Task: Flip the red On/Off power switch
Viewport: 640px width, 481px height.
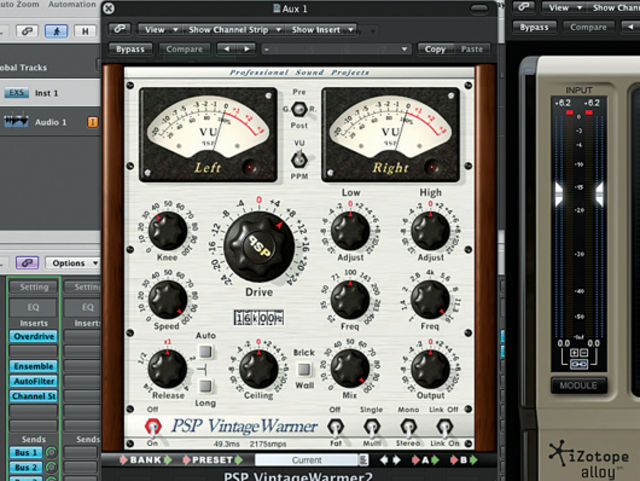Action: 153,427
